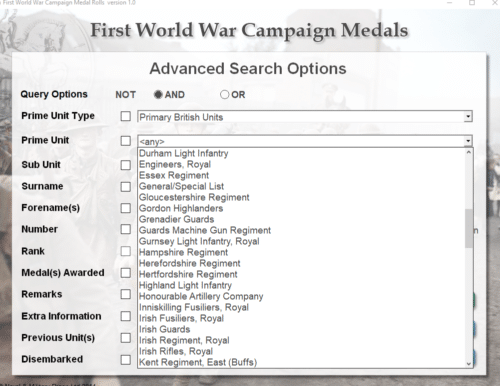Pick Highland Light Infantry in the list
The image size is (500, 386).
coord(302,285)
